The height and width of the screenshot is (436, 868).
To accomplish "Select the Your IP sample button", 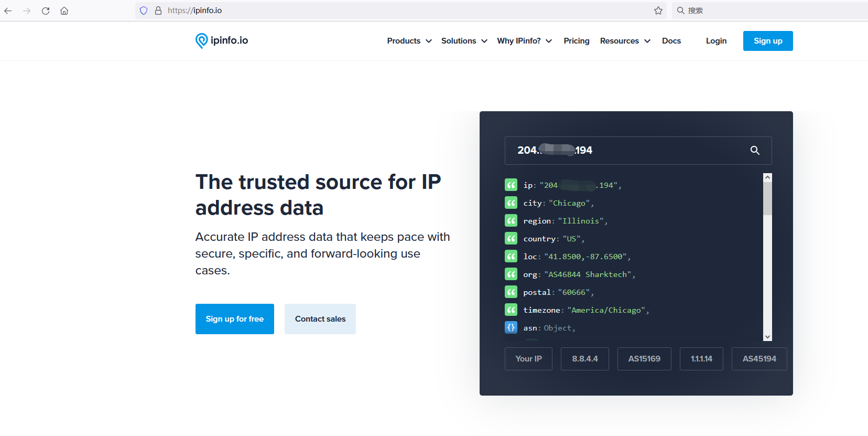I will [528, 359].
